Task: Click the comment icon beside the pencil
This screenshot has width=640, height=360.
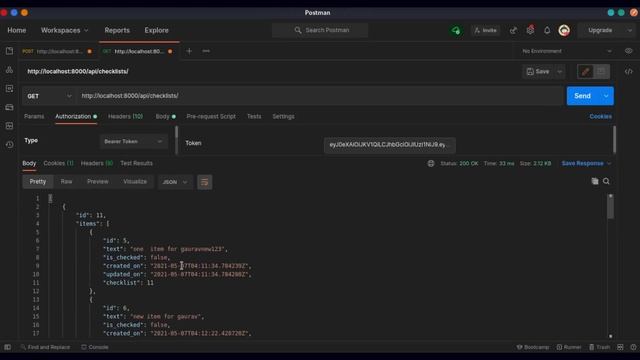Action: (601, 71)
